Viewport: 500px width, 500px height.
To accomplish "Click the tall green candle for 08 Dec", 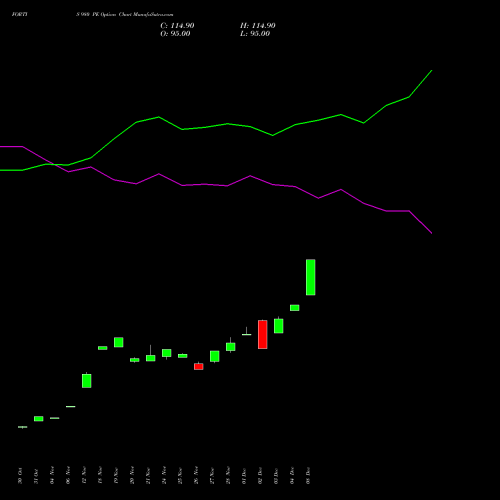I will click(x=311, y=277).
